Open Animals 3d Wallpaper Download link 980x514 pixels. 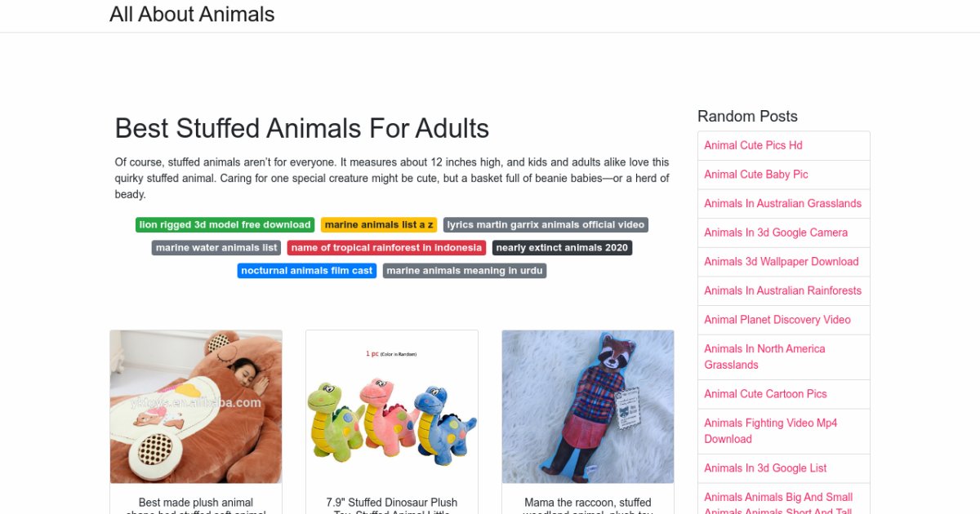tap(782, 262)
